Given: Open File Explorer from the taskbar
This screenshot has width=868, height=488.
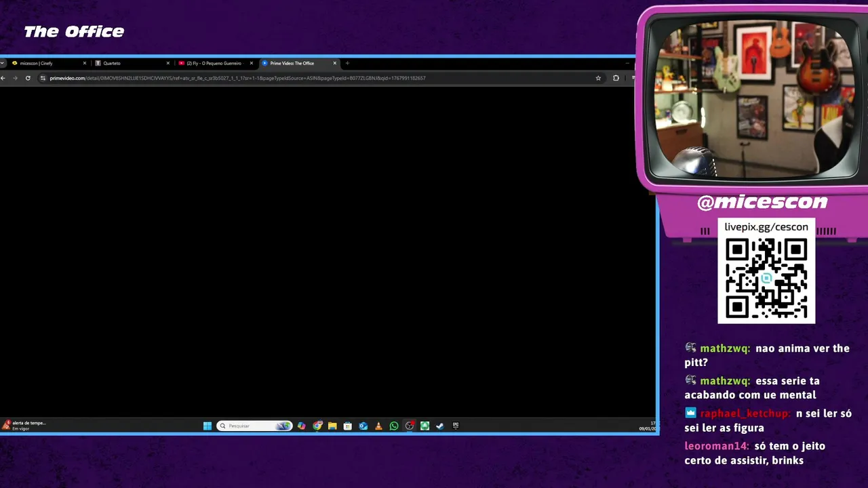Looking at the screenshot, I should coord(332,426).
